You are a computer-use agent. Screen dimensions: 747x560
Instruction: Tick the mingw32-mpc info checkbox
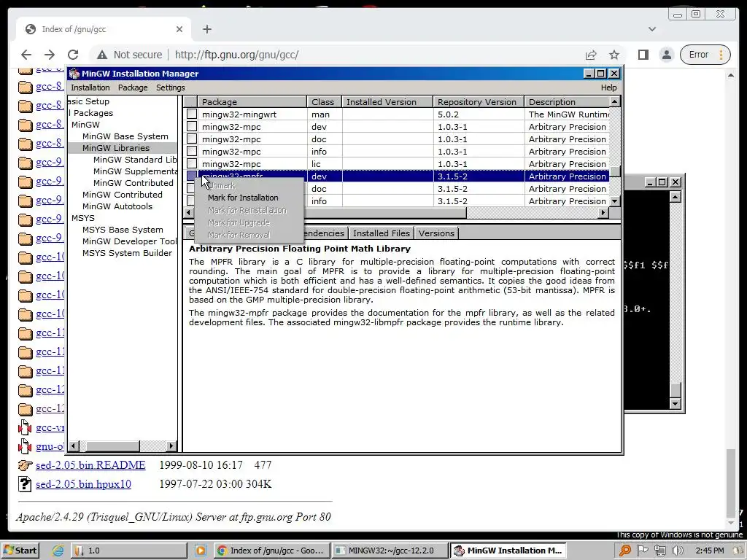pyautogui.click(x=192, y=152)
